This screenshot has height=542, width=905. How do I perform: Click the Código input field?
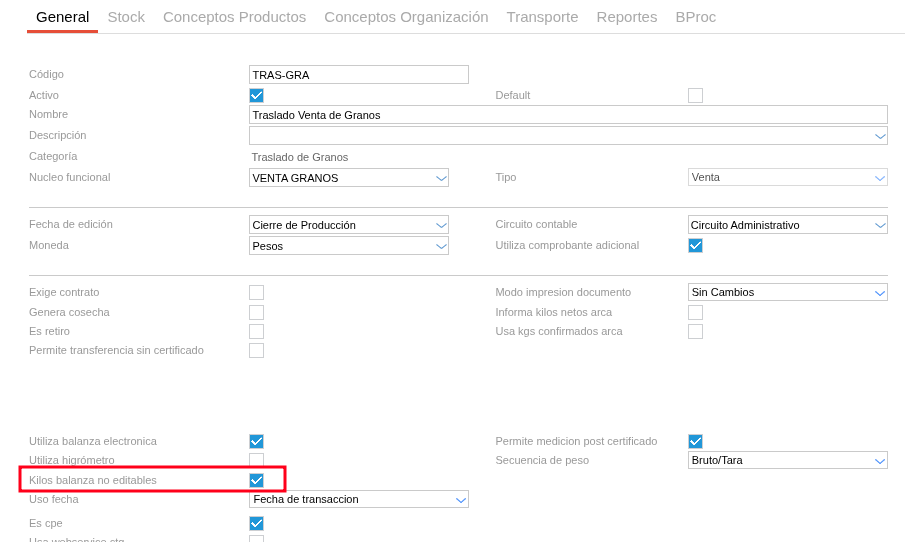tap(358, 75)
